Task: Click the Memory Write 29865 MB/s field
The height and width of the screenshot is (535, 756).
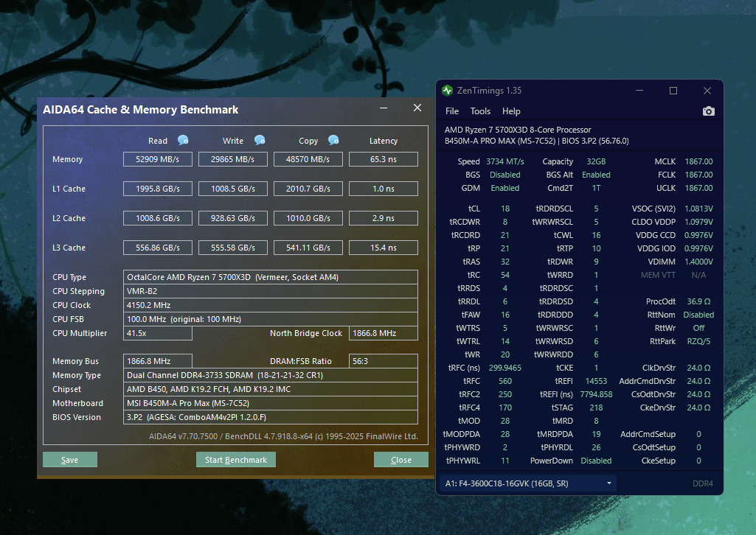Action: click(x=233, y=159)
